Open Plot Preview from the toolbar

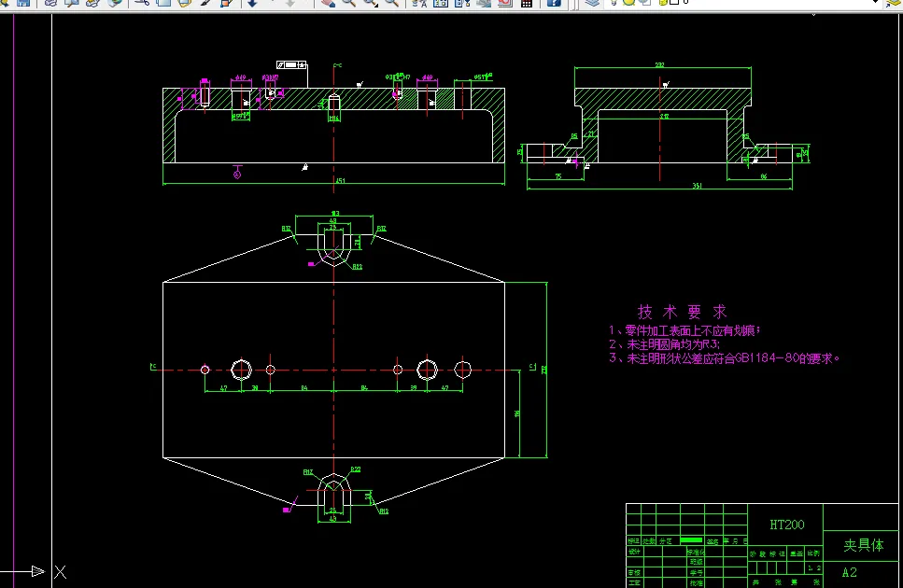click(x=72, y=2)
